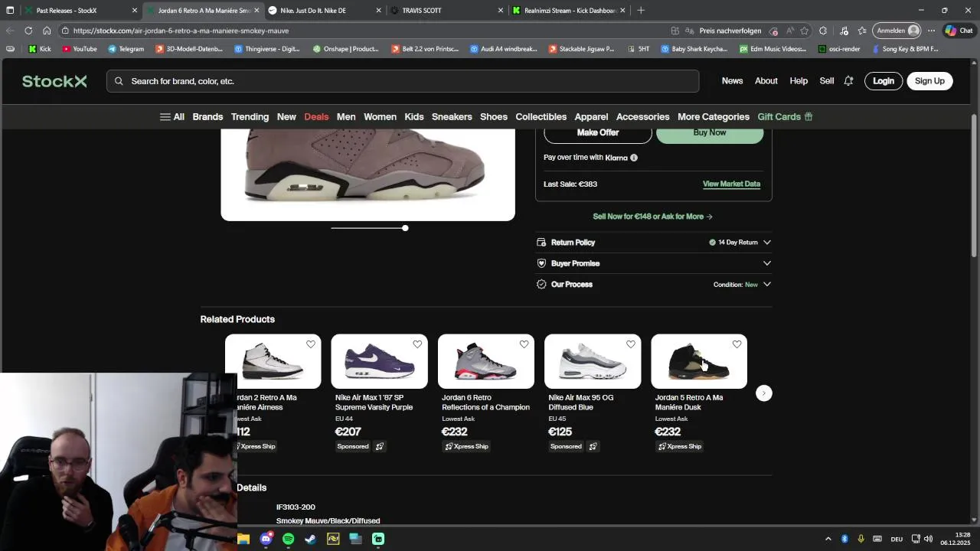980x551 pixels.
Task: Click the volume tray icon
Action: pos(928,539)
